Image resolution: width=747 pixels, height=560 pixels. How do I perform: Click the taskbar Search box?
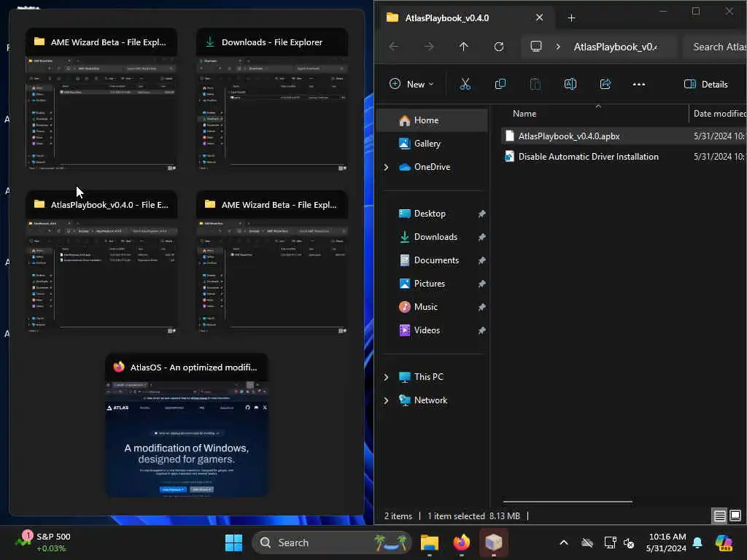point(332,542)
